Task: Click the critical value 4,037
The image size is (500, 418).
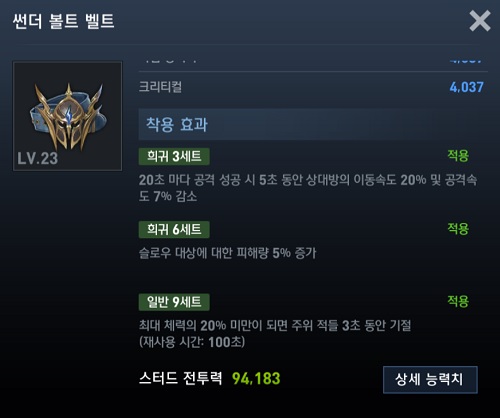Action: 466,87
